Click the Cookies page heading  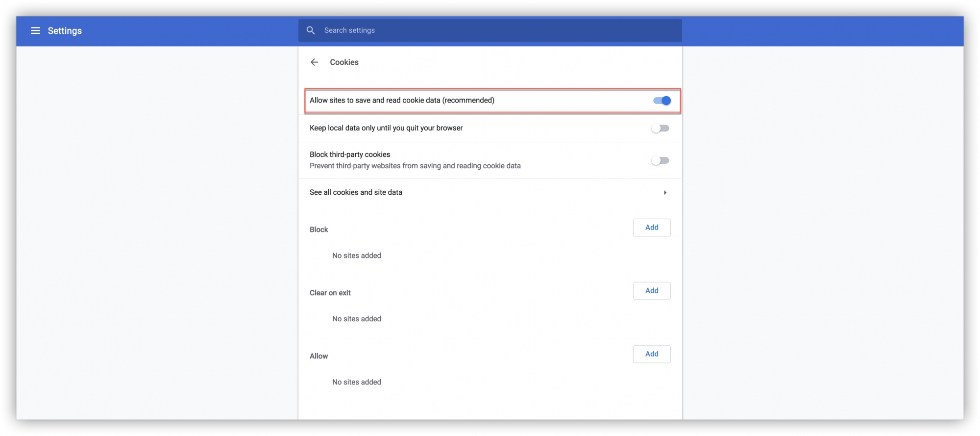[344, 62]
